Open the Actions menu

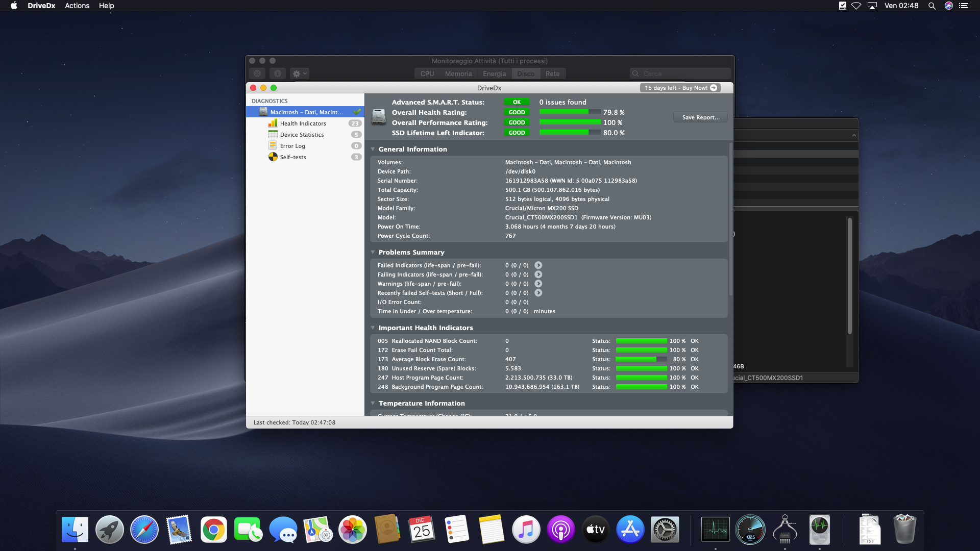point(77,6)
